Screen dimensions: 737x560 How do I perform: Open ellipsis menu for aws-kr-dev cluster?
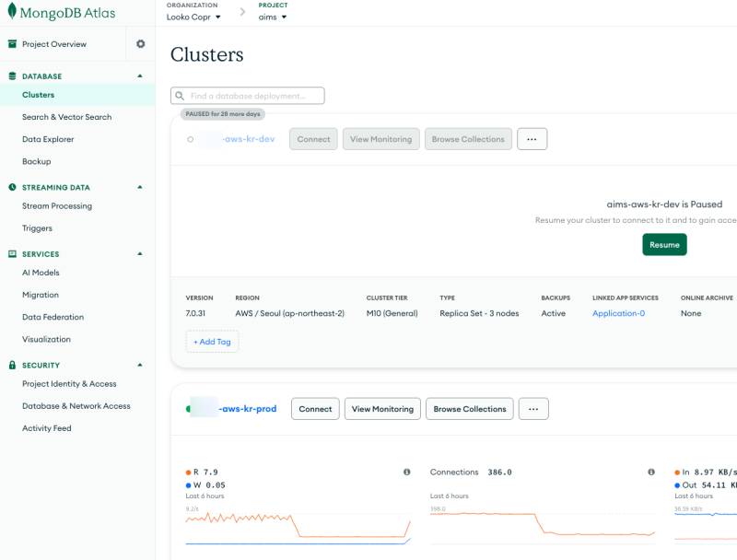[532, 139]
